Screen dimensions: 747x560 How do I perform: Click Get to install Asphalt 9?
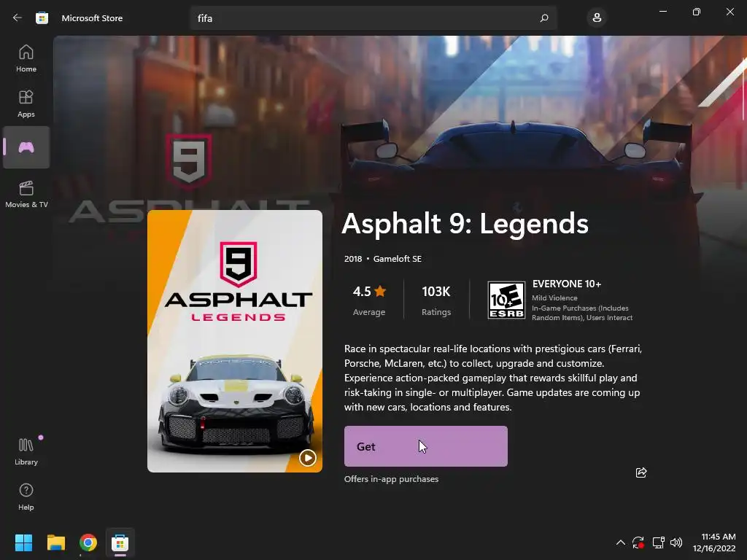click(426, 446)
